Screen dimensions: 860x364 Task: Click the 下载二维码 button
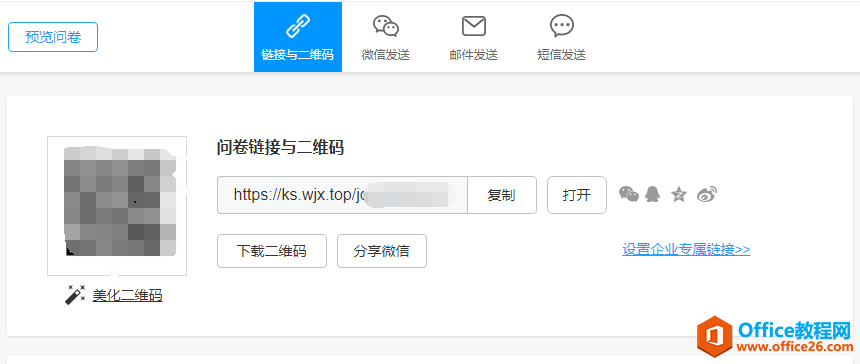272,251
